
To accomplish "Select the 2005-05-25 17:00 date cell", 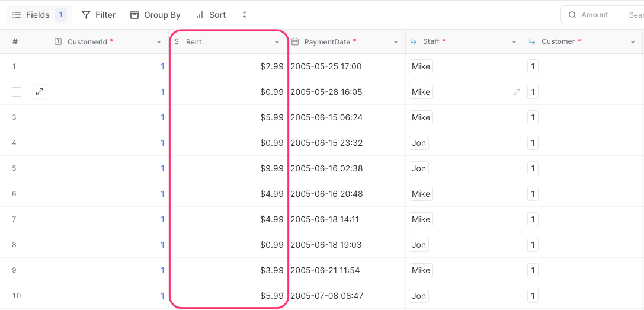I will (x=346, y=66).
